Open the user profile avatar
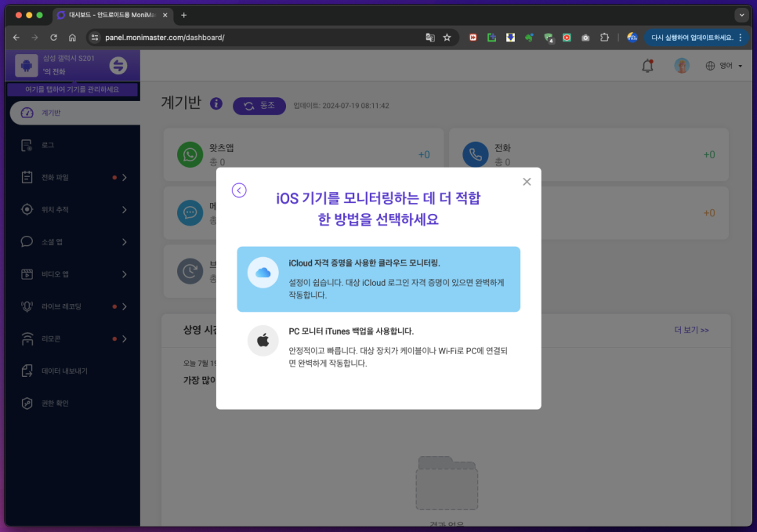 click(682, 66)
